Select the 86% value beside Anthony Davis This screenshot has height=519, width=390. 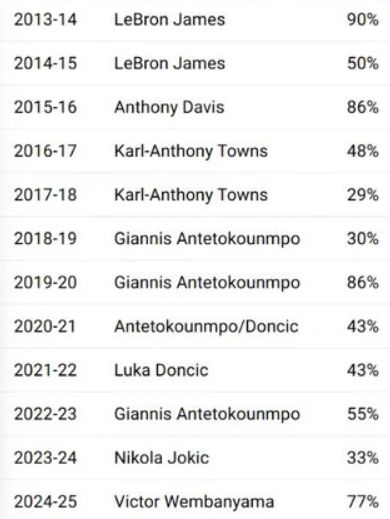coord(363,107)
